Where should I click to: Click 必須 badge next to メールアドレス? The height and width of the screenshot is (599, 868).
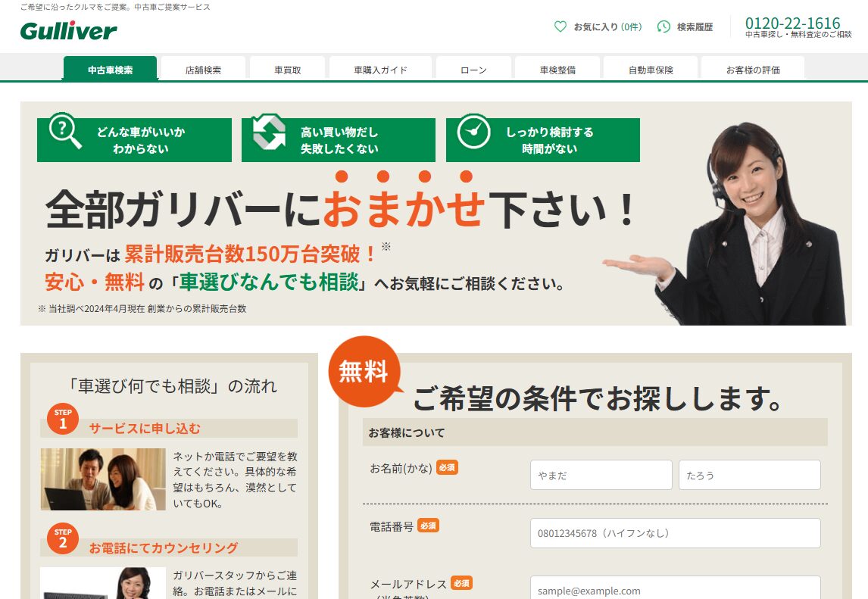(x=461, y=583)
